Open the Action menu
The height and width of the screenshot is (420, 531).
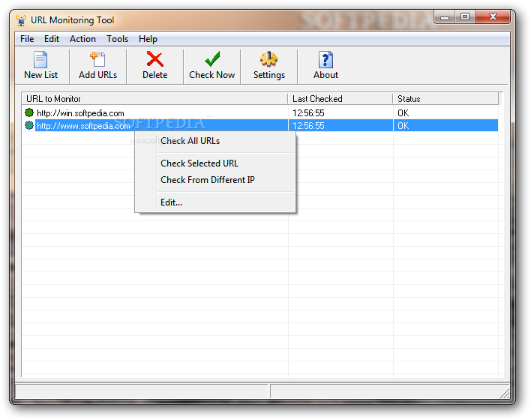(82, 39)
